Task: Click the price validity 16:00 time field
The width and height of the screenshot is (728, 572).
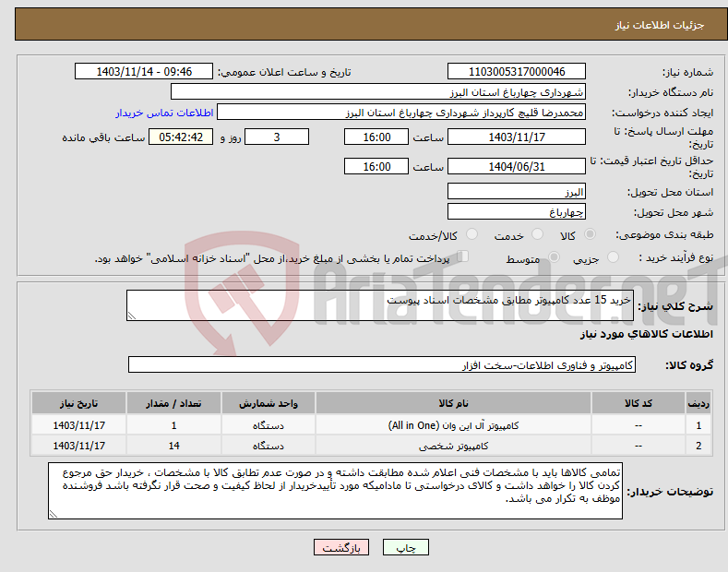Action: coord(376,166)
